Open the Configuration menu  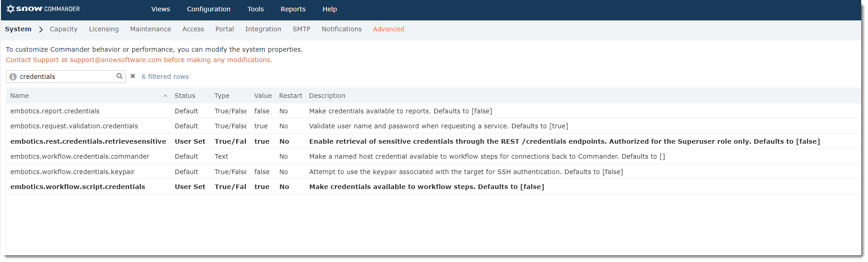point(209,9)
